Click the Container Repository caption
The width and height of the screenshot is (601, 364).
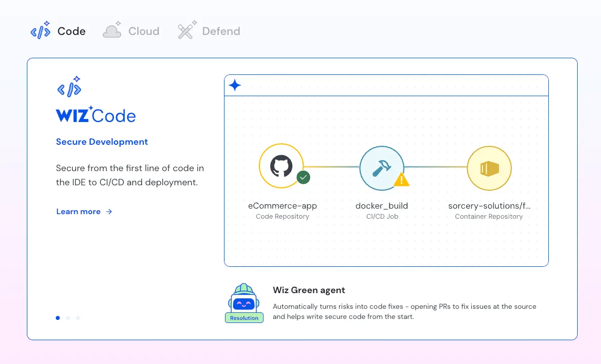[x=489, y=216]
